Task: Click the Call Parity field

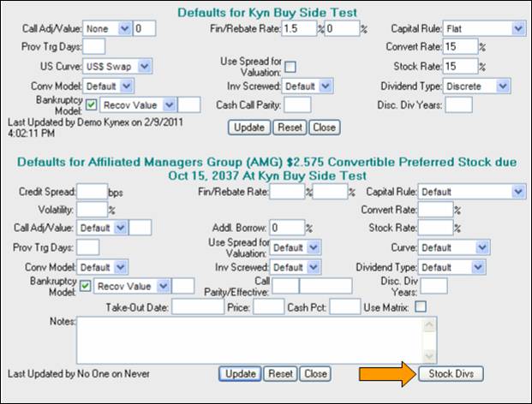Action: [285, 287]
